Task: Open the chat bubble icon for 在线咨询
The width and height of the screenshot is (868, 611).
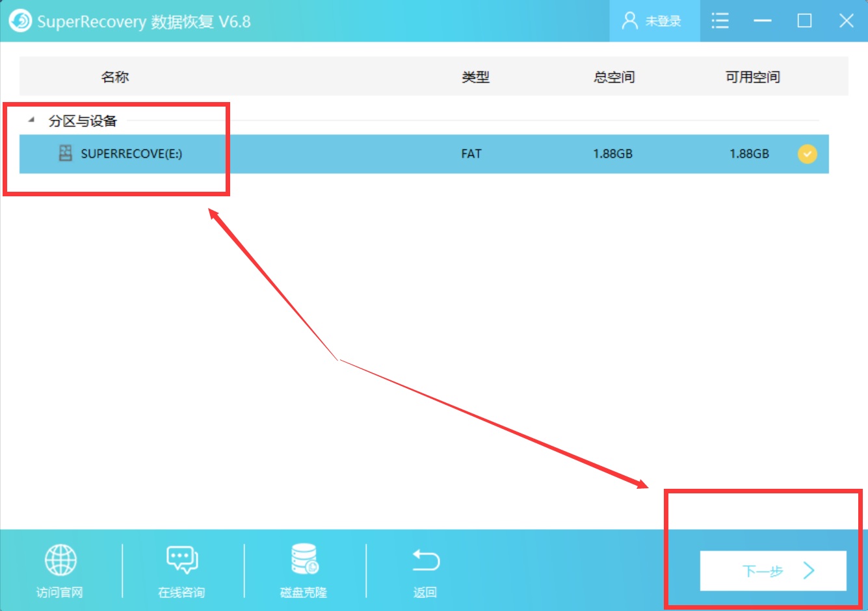Action: [x=180, y=558]
